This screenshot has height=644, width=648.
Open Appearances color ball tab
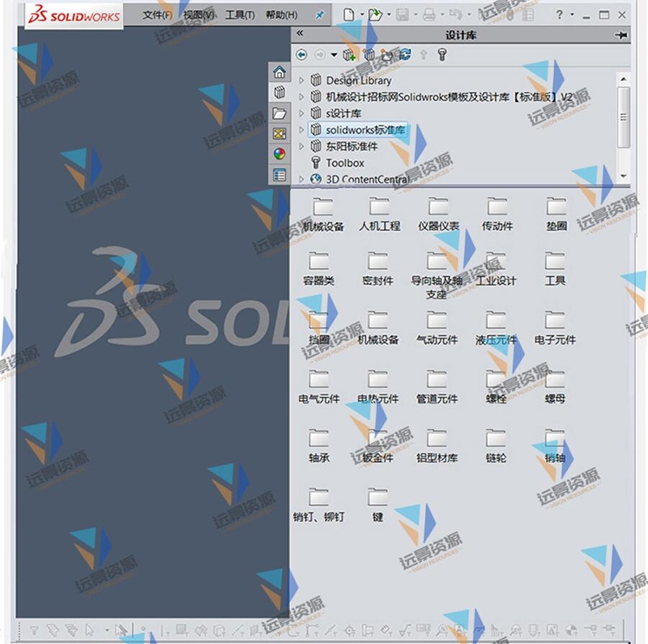(x=279, y=154)
